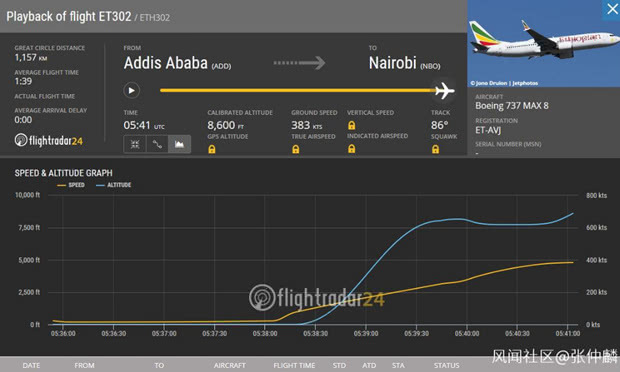Sort by the STATUS column header
Viewport: 620px width, 372px height.
(x=446, y=365)
